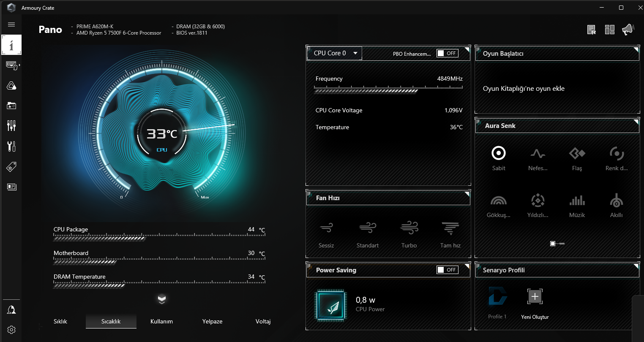This screenshot has height=342, width=644.
Task: Switch to the Voltaj tab
Action: (263, 321)
